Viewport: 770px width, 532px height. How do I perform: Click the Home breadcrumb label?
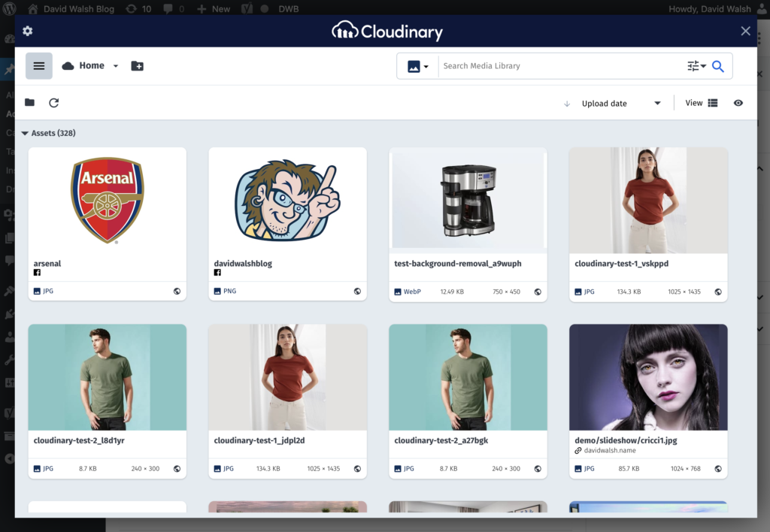pos(92,65)
